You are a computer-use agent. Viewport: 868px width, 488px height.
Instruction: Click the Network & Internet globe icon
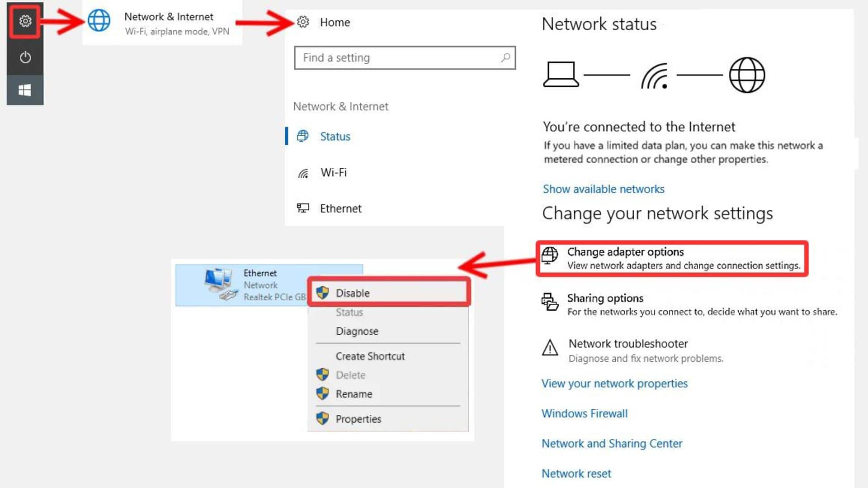click(x=99, y=20)
